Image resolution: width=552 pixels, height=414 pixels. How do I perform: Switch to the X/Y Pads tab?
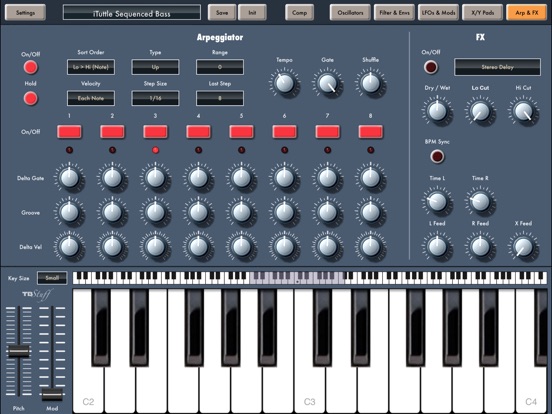483,13
